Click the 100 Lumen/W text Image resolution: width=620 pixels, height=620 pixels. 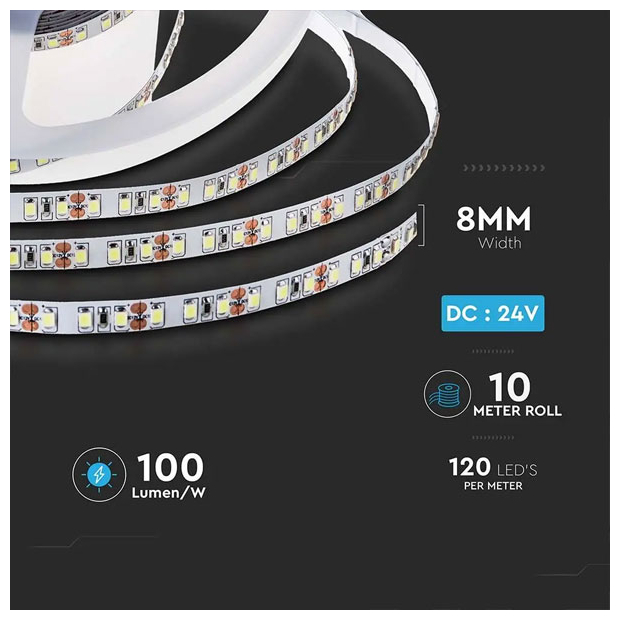click(x=169, y=476)
